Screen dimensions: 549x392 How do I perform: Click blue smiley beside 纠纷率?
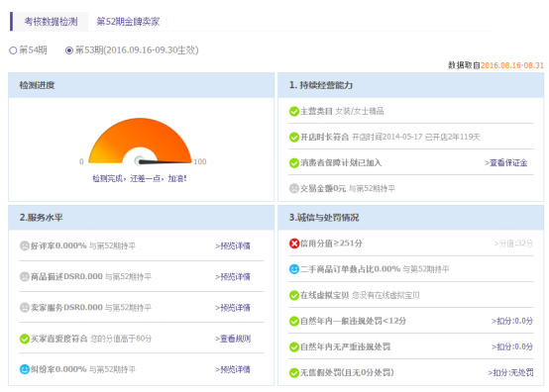pyautogui.click(x=24, y=369)
